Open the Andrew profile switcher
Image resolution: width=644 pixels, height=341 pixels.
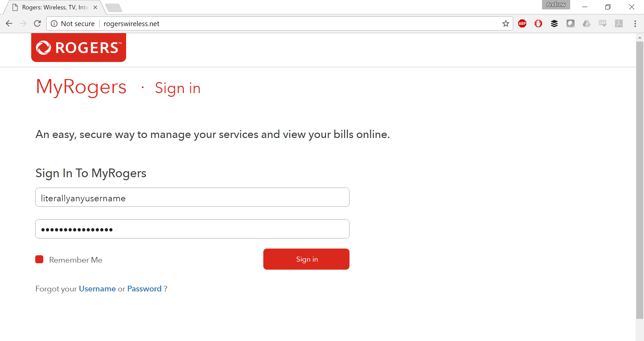[556, 5]
